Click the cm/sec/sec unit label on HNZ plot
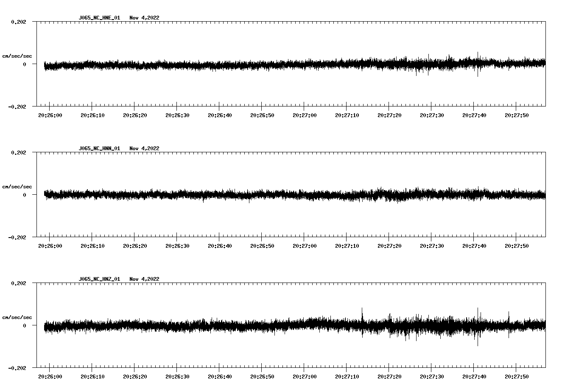Screen dimensions: 576x392 point(17,317)
